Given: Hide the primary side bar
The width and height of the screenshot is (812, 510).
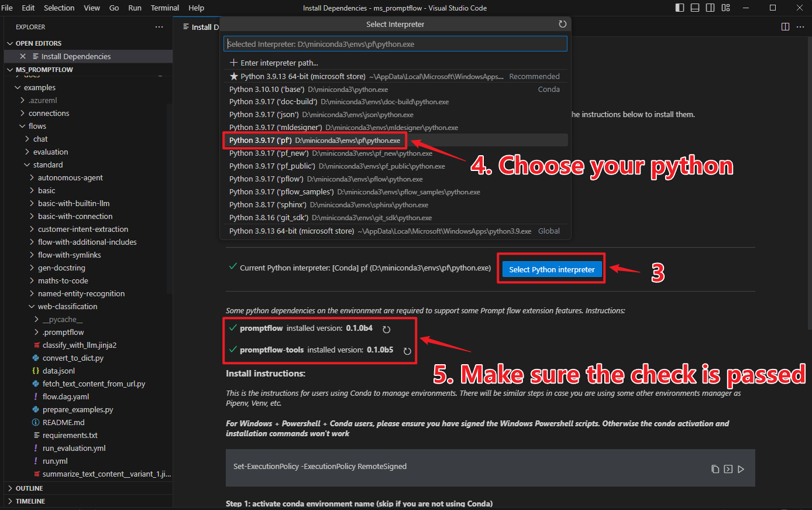Looking at the screenshot, I should point(679,8).
